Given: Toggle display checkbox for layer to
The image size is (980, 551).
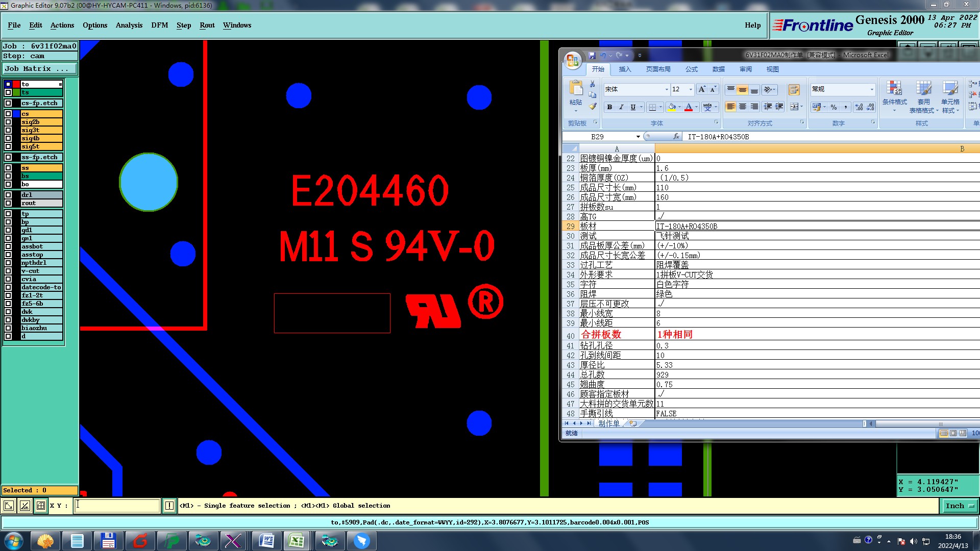Looking at the screenshot, I should click(8, 84).
